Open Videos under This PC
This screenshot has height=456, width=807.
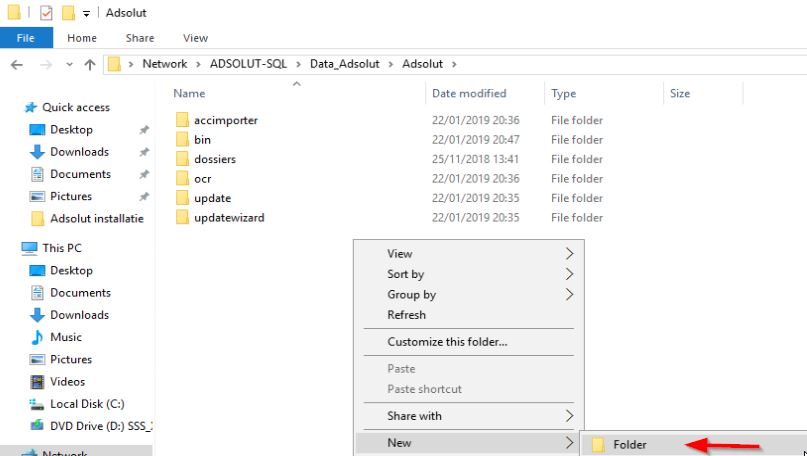tap(68, 381)
